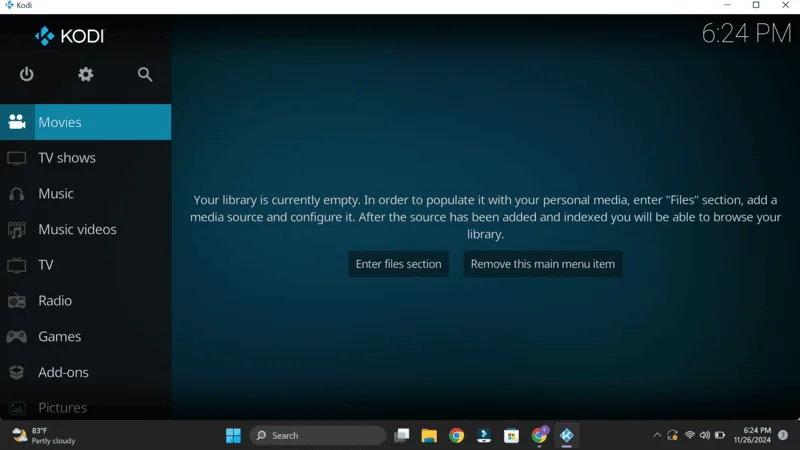Open Kodi settings gear icon

86,74
